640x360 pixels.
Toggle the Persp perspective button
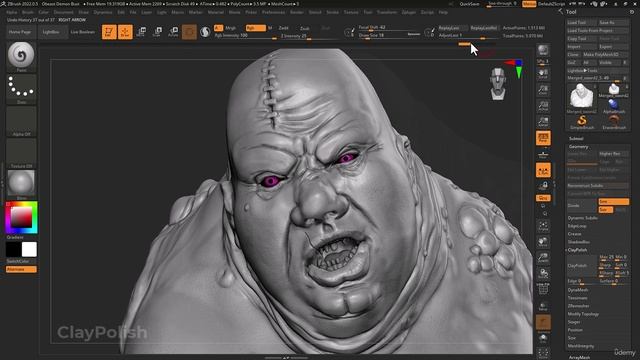point(543,138)
